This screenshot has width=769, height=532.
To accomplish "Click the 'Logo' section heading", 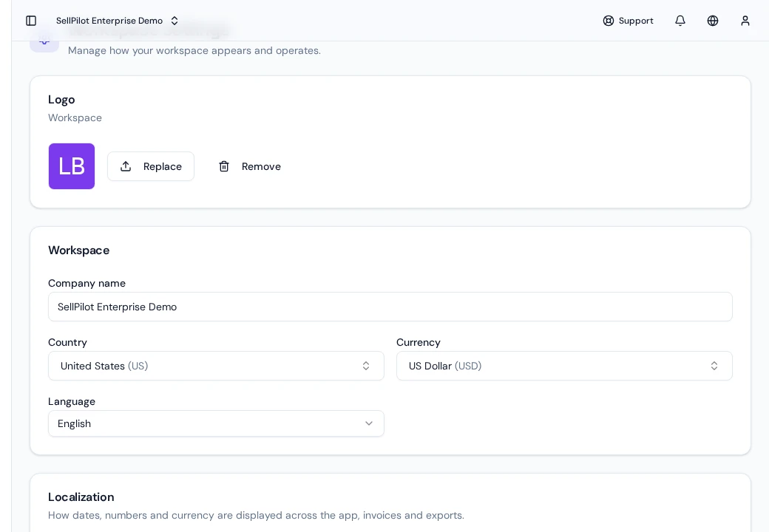I will pos(61,100).
